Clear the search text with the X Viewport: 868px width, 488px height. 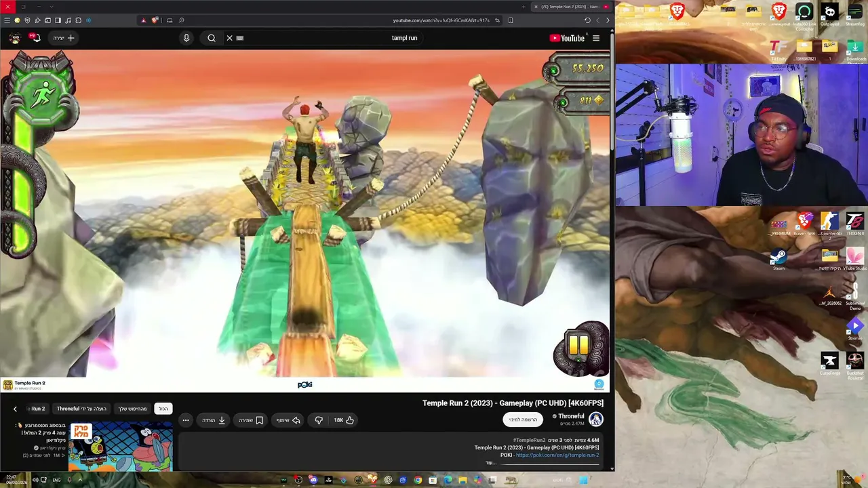tap(229, 38)
